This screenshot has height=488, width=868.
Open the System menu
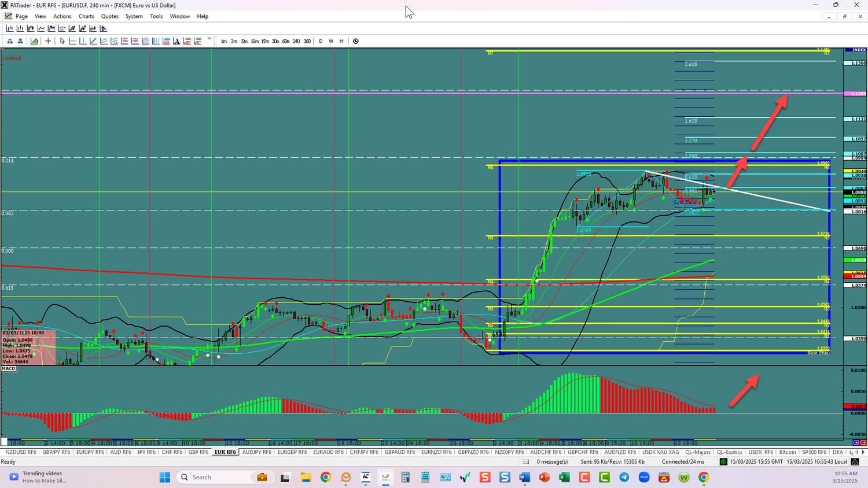[134, 16]
